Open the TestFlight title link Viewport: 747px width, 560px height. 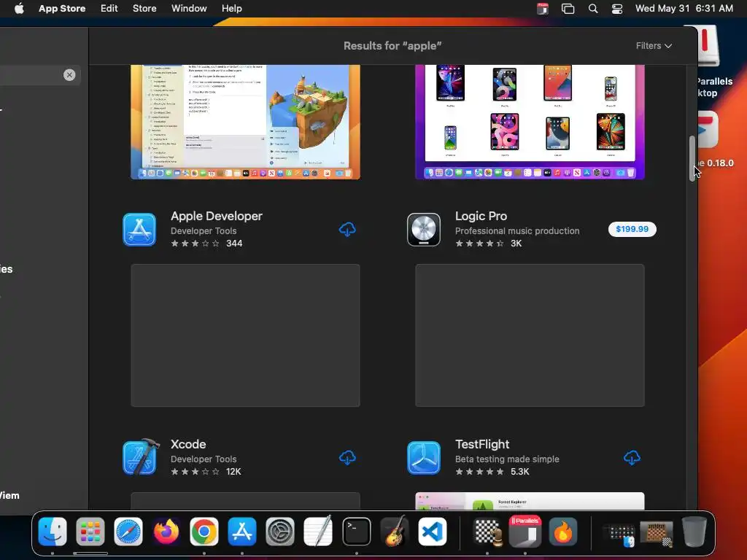(482, 444)
